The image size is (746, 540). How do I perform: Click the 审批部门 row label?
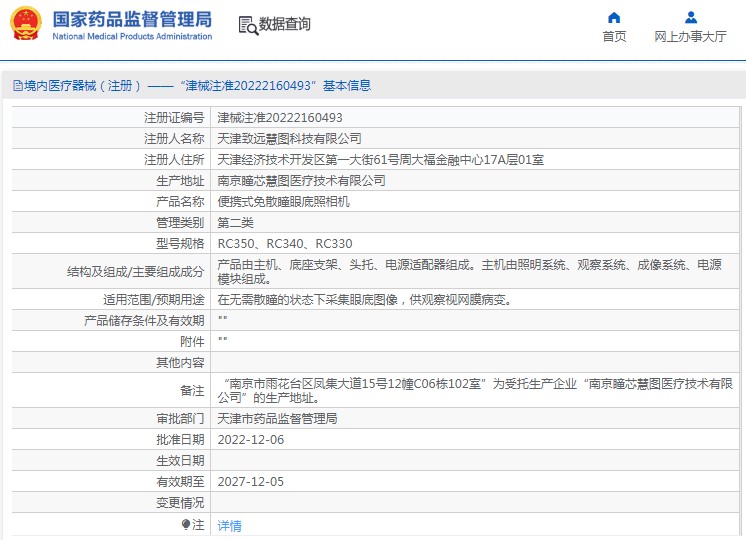point(180,419)
